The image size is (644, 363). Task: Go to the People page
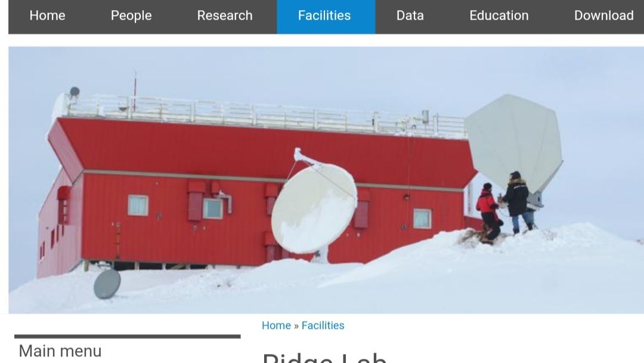pyautogui.click(x=131, y=16)
